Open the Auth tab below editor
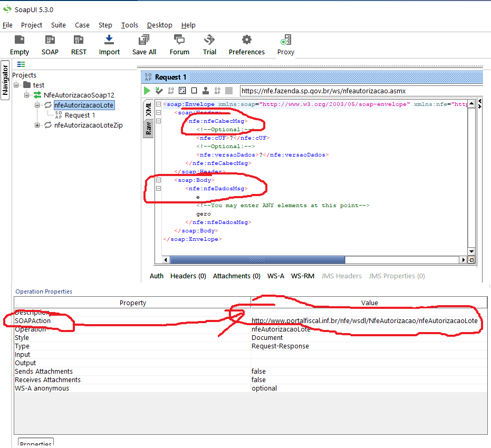Screen dimensions: 491x448 click(157, 276)
